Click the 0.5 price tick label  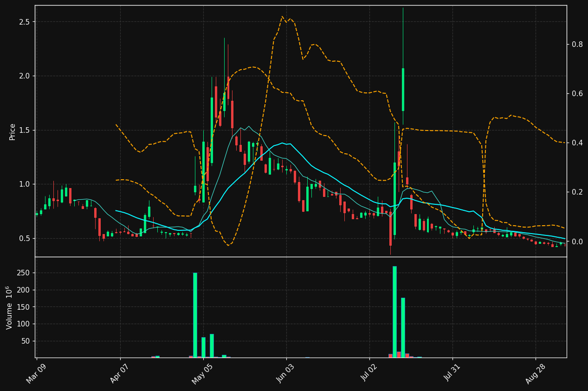25,238
